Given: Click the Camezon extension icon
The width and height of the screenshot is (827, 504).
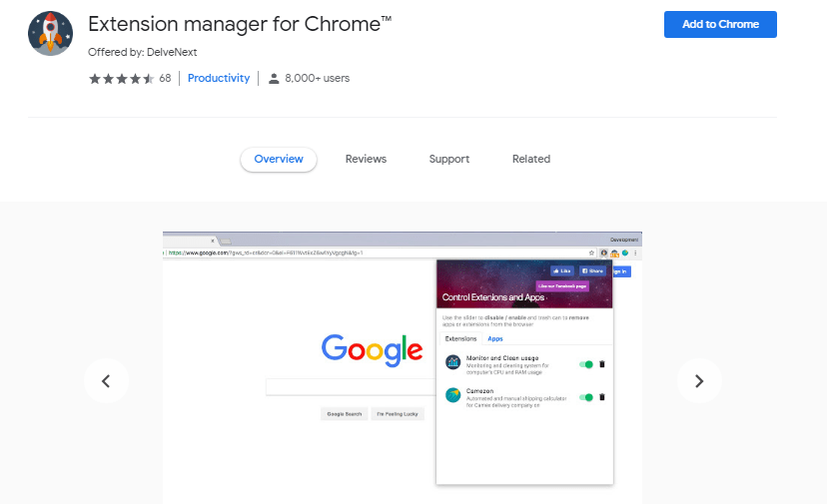Looking at the screenshot, I should pyautogui.click(x=452, y=396).
